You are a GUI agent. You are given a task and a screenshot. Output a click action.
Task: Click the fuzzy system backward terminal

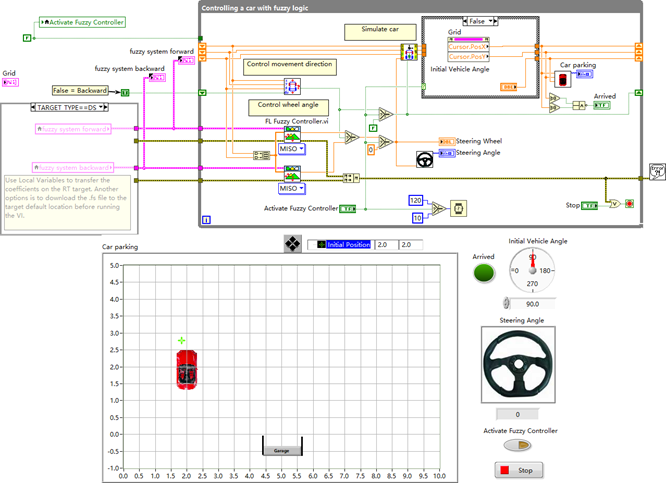pos(157,77)
